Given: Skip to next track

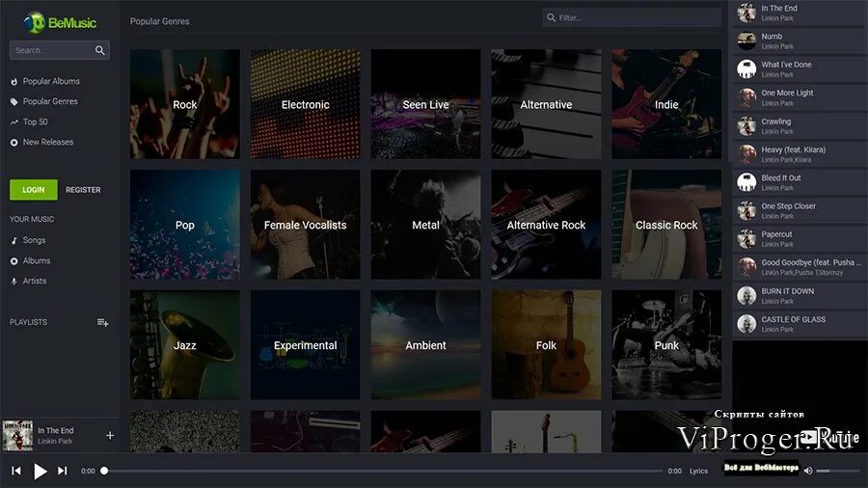Looking at the screenshot, I should pos(62,471).
